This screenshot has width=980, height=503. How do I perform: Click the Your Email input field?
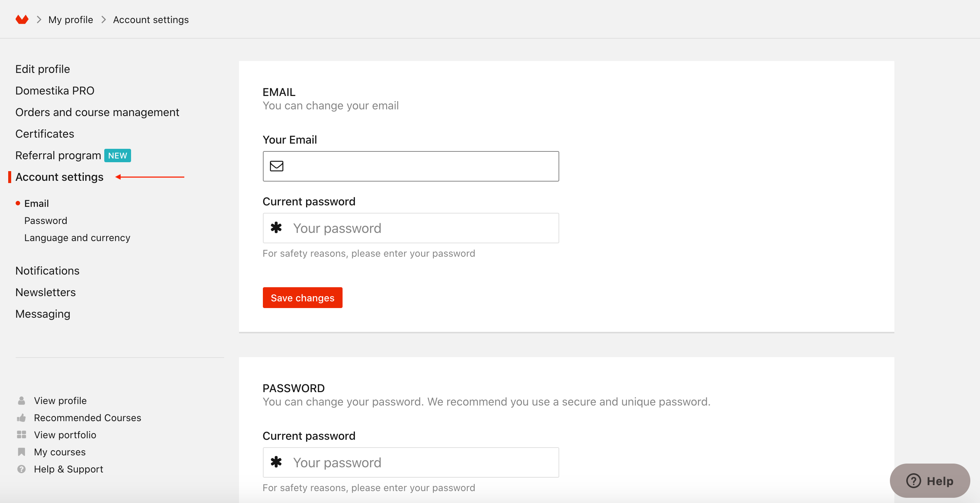[411, 166]
